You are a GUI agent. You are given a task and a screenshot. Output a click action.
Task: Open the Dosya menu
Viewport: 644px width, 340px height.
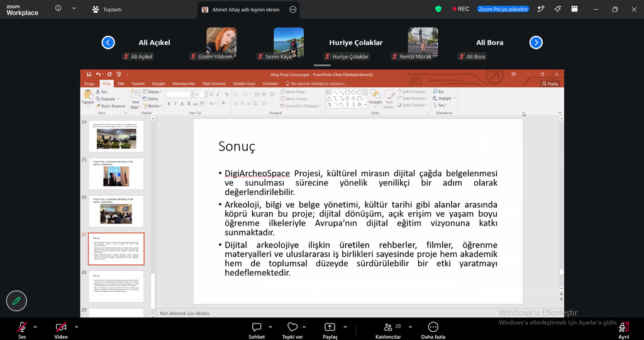[x=89, y=84]
